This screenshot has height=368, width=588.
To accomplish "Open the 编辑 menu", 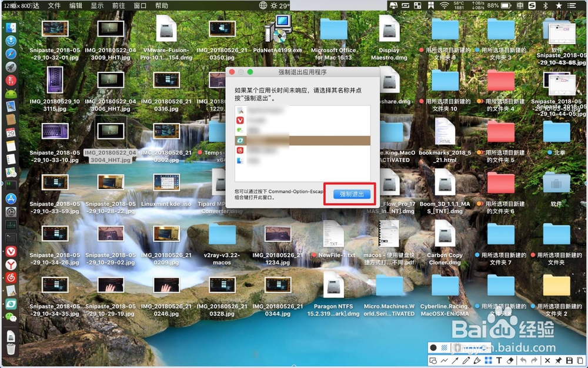I will tap(76, 6).
